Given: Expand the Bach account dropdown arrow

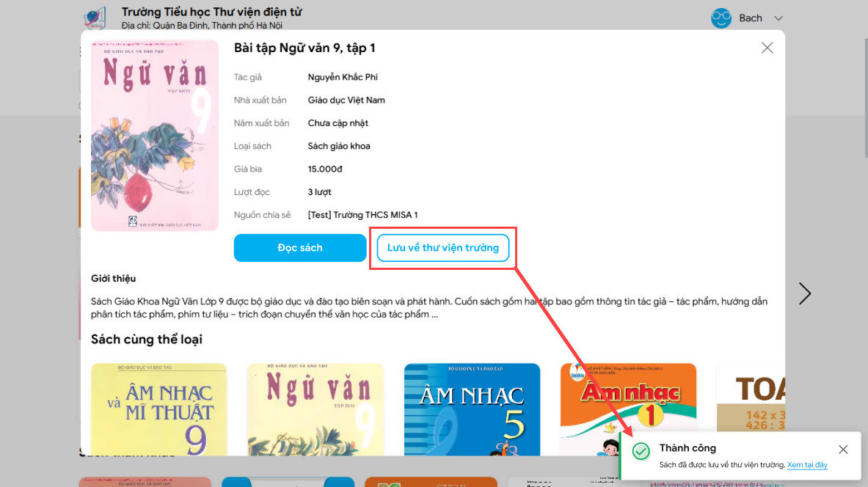Looking at the screenshot, I should (778, 18).
